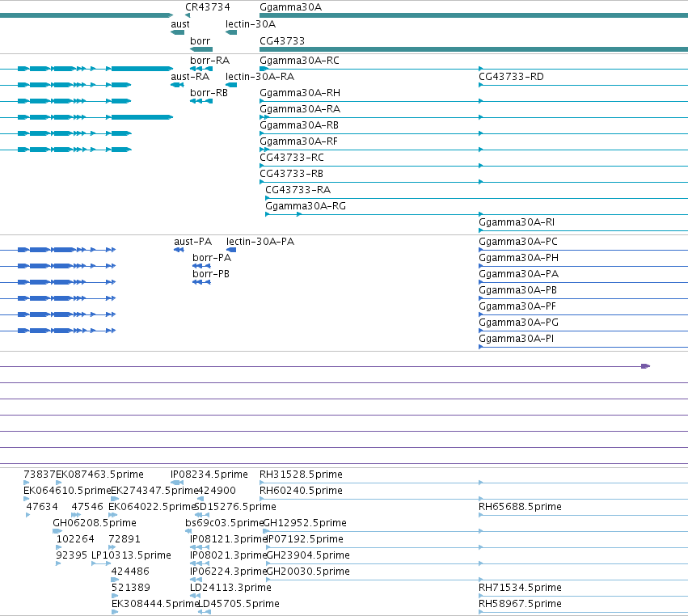Click the Ggamma30A-RA transcript label
The height and width of the screenshot is (616, 688).
pos(300,109)
